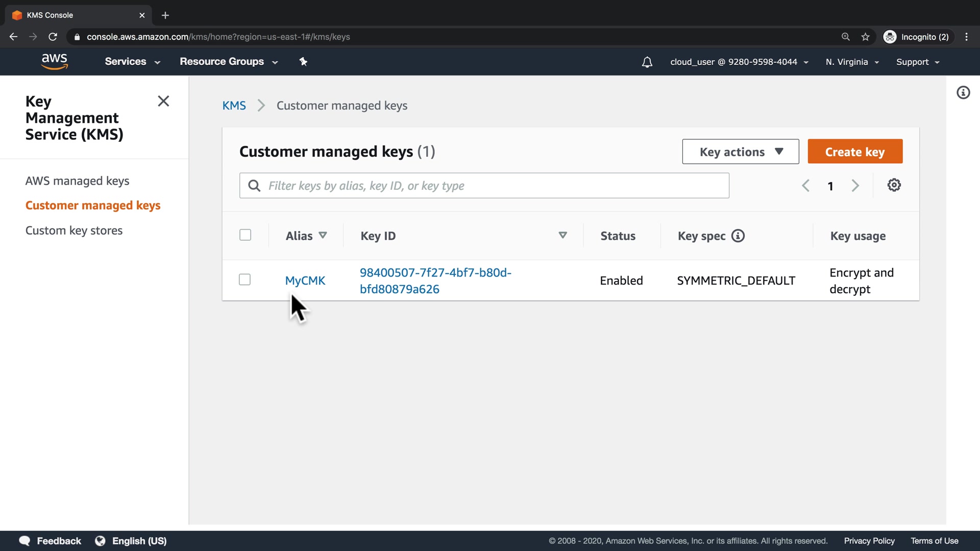Open the N. Virginia region selector
Screen dimensions: 980x551
coord(852,62)
